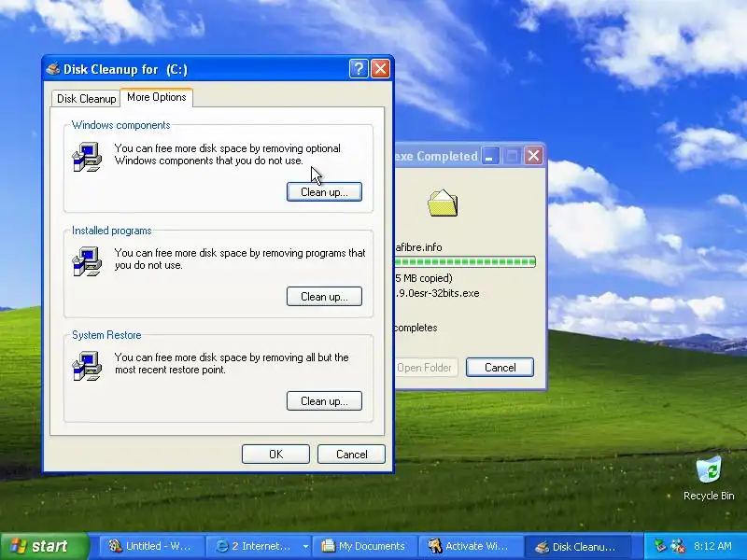The width and height of the screenshot is (747, 560).
Task: Clean up Installed programs
Action: click(324, 297)
